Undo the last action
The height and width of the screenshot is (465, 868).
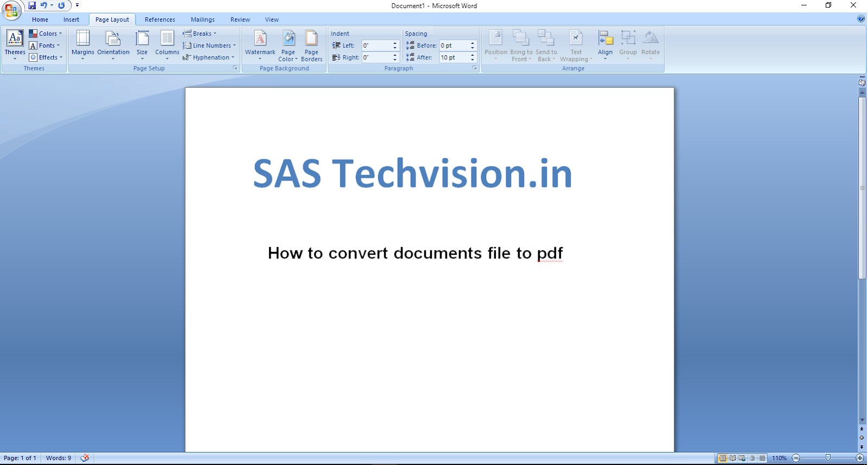coord(44,5)
